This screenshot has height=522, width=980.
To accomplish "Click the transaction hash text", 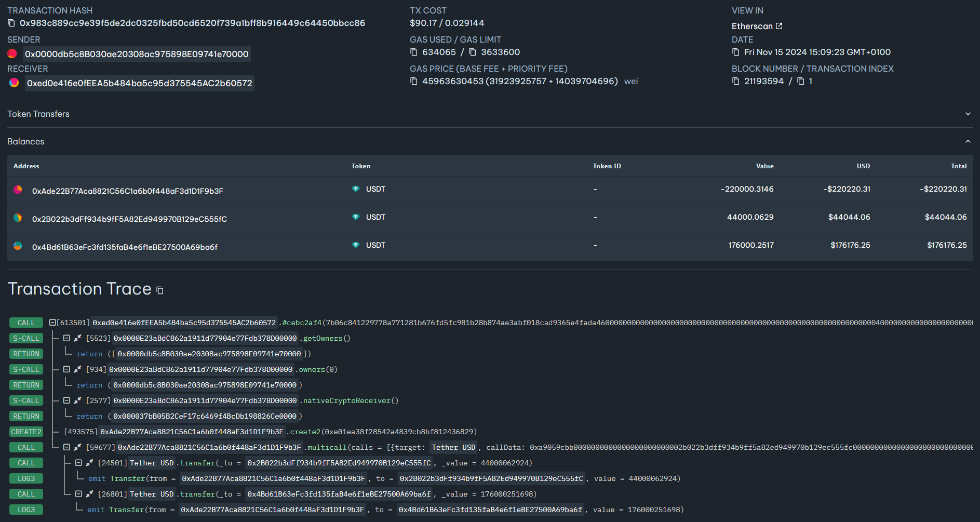I will 192,23.
